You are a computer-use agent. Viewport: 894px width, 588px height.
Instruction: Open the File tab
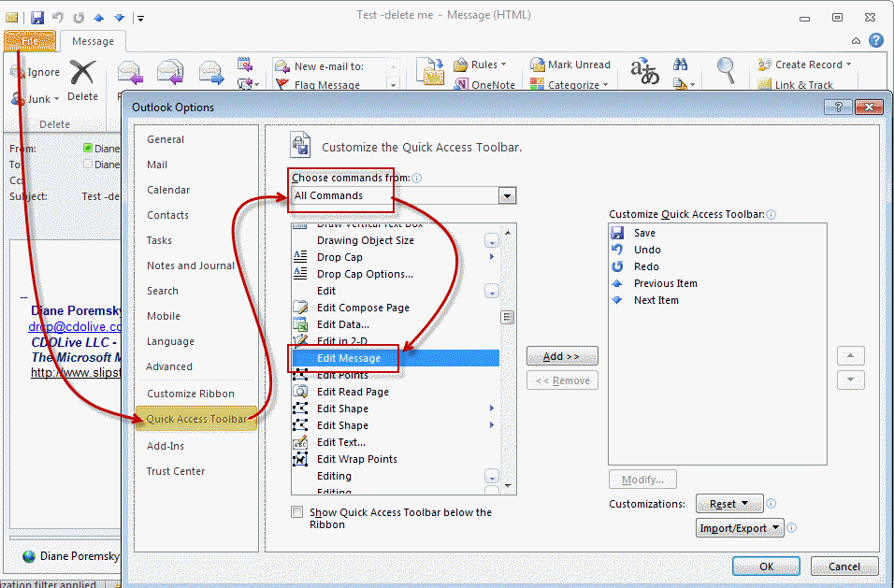[x=30, y=41]
